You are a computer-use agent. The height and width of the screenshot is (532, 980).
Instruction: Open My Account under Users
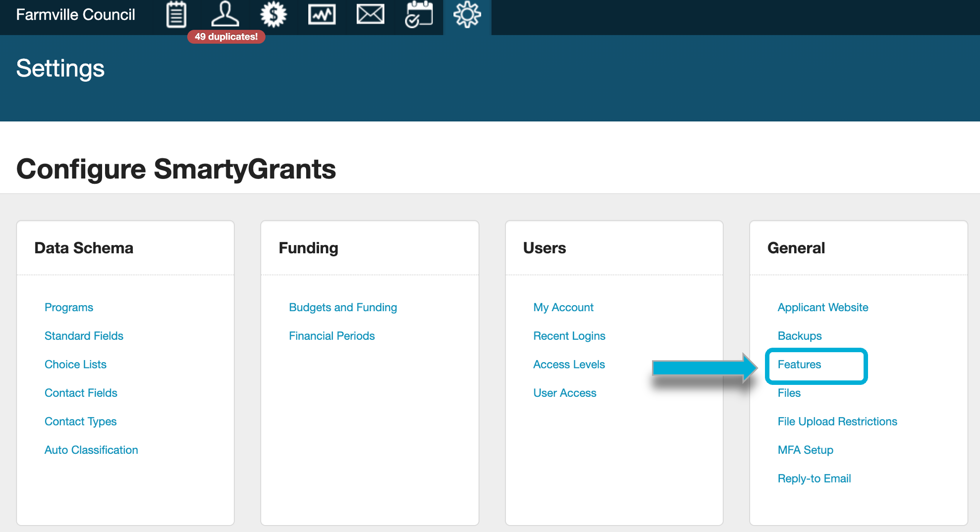tap(563, 307)
